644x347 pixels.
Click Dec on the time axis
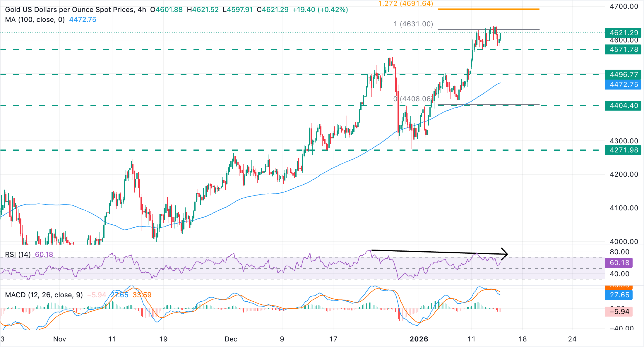pyautogui.click(x=232, y=339)
